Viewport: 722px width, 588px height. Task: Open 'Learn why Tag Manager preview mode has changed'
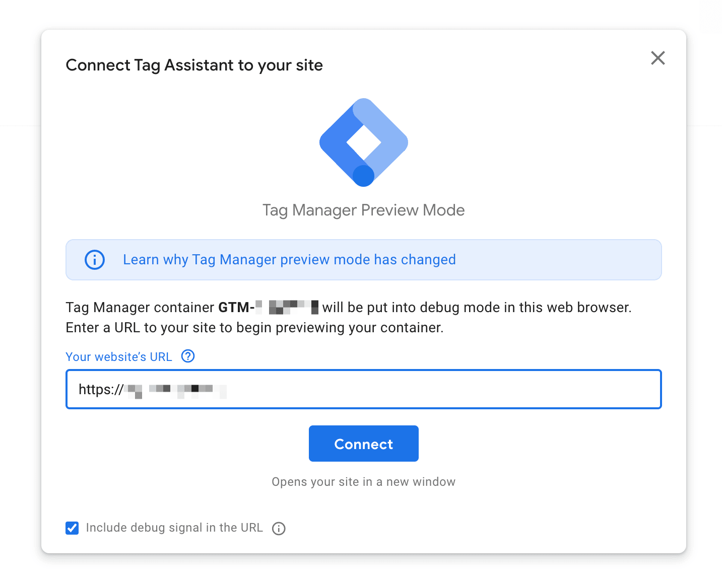289,260
